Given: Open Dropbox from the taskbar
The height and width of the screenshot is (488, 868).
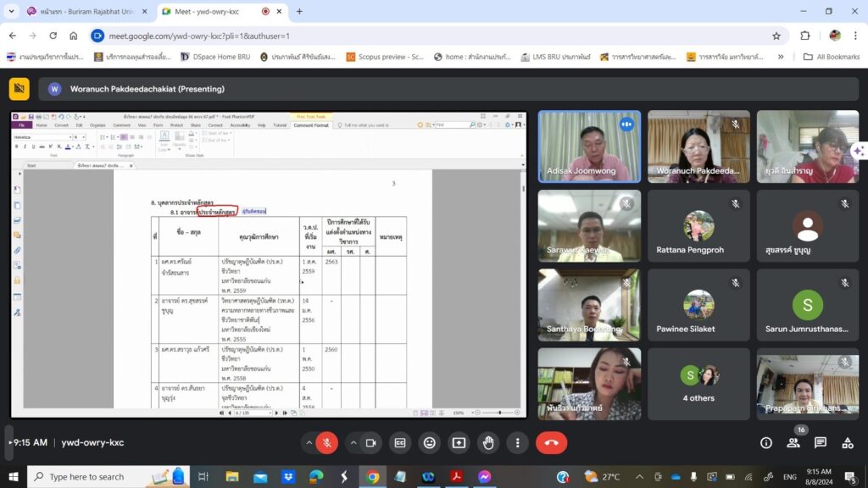Looking at the screenshot, I should tap(288, 476).
